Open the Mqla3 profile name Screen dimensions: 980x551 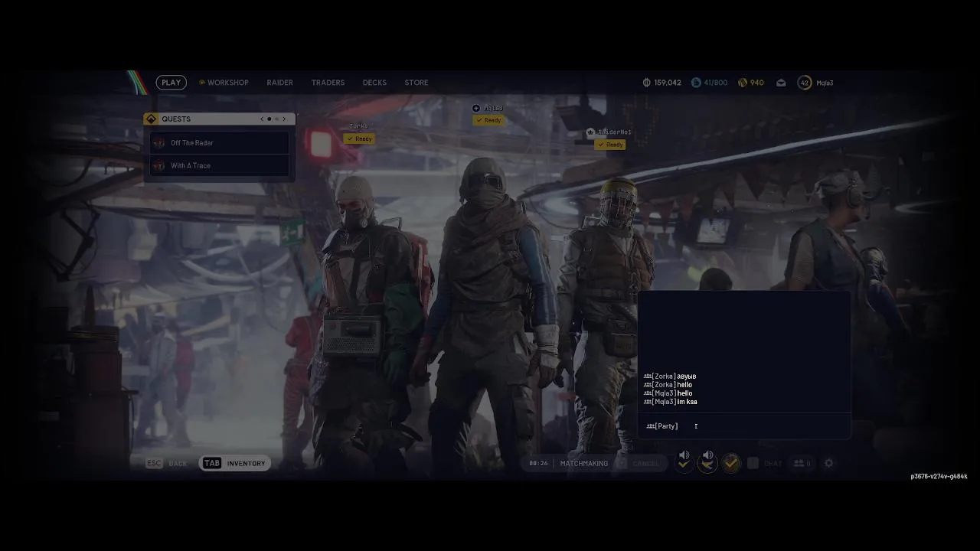[x=825, y=83]
